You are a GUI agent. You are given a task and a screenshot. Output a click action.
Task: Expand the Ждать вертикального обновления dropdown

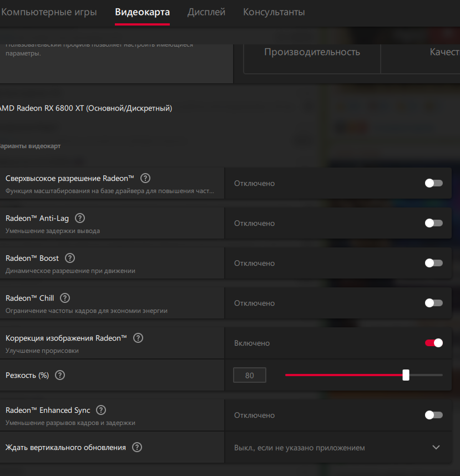click(x=338, y=448)
